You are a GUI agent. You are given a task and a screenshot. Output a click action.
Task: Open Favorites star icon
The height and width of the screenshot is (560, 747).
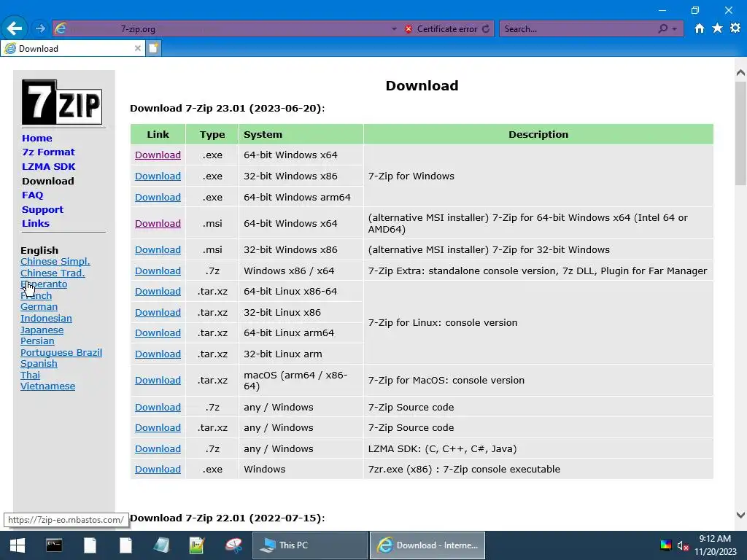[x=718, y=28]
